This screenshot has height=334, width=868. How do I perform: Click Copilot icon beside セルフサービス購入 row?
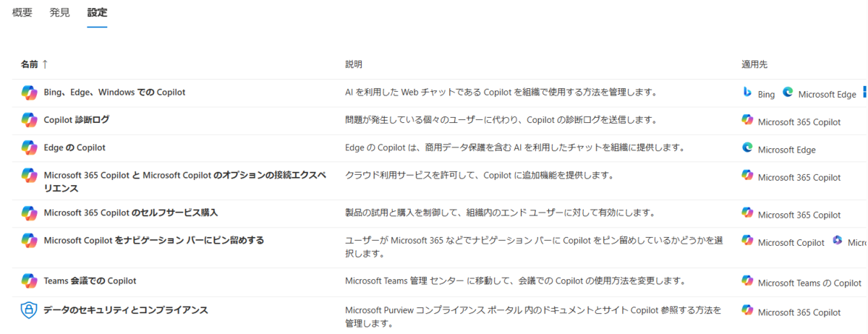(x=29, y=213)
